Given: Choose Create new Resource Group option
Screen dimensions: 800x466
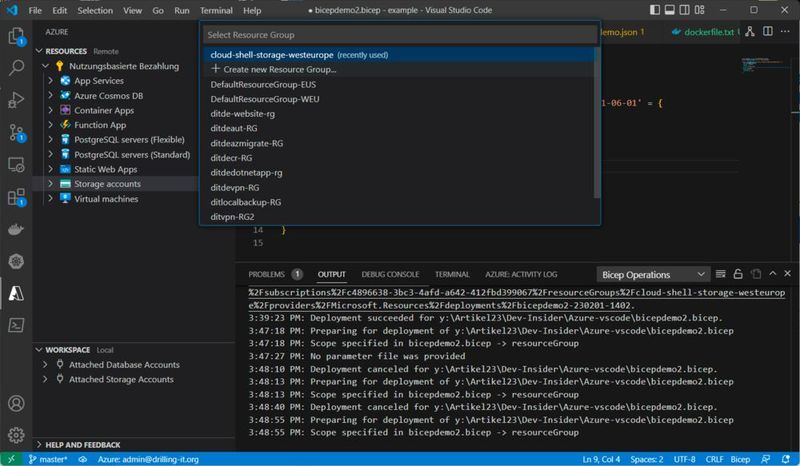Looking at the screenshot, I should (x=399, y=69).
